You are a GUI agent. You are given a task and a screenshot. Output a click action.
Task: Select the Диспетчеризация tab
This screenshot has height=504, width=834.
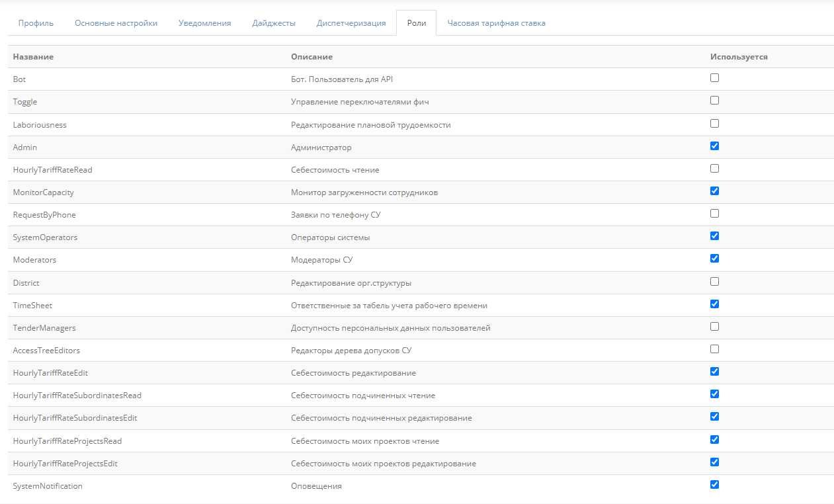pos(351,23)
